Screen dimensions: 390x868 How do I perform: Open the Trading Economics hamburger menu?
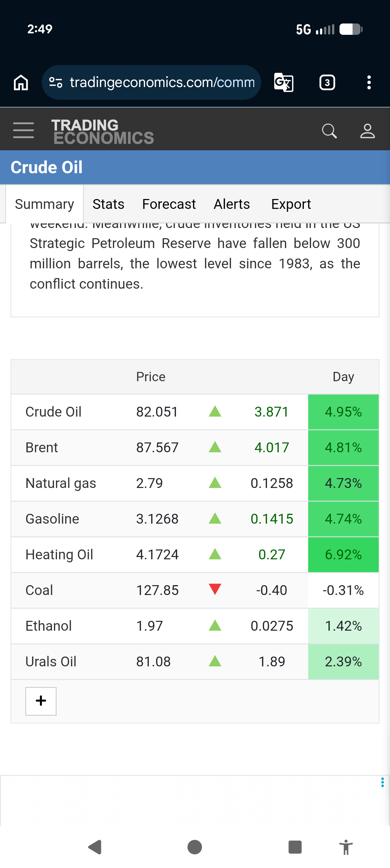(x=24, y=130)
